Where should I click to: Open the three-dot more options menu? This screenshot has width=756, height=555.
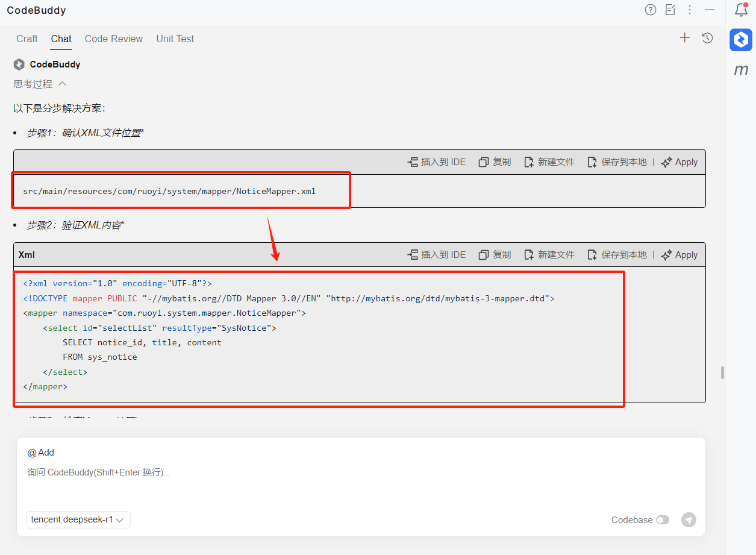690,10
